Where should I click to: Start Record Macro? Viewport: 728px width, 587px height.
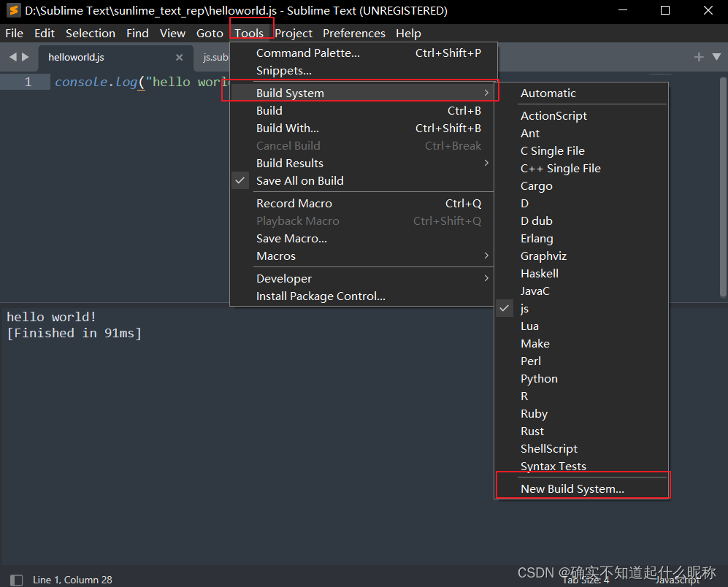point(364,204)
